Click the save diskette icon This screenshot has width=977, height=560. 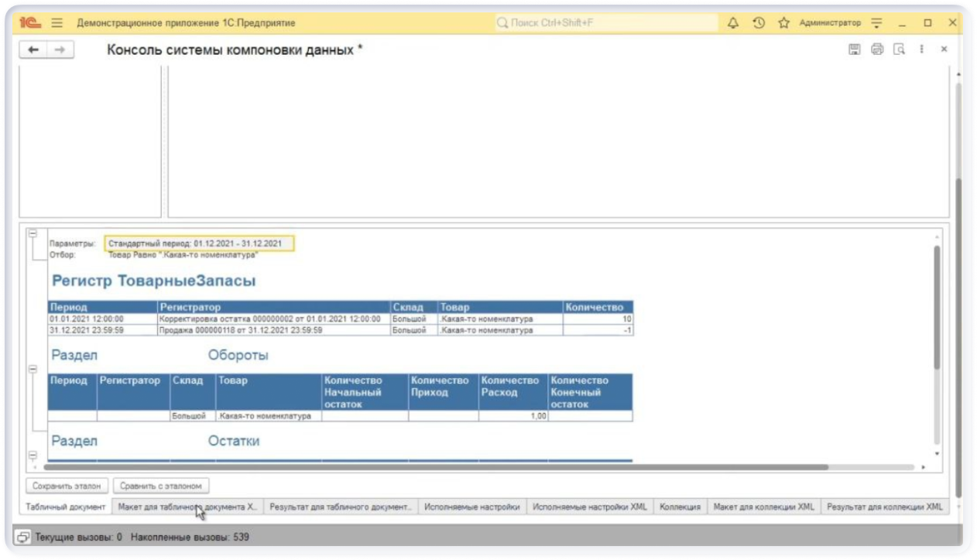[855, 50]
